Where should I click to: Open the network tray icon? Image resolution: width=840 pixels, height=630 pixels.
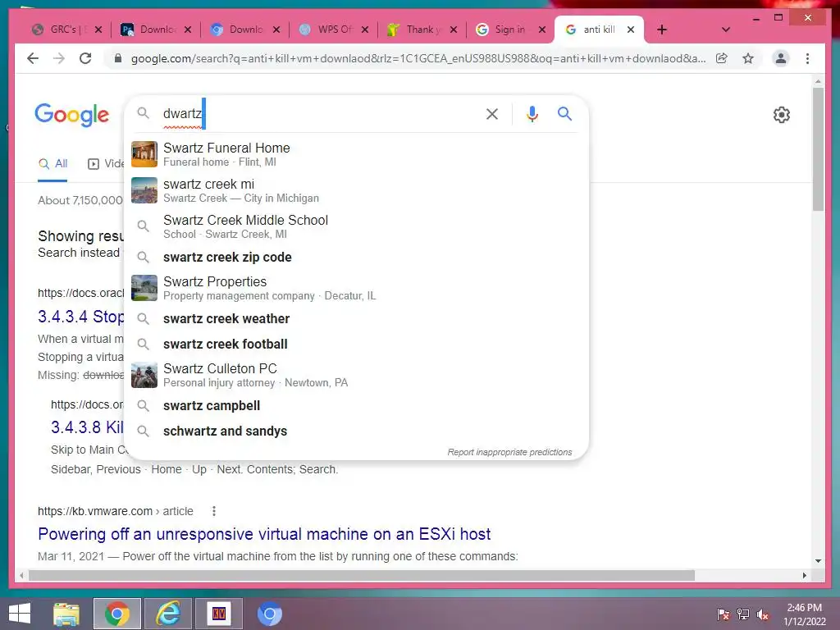point(742,614)
